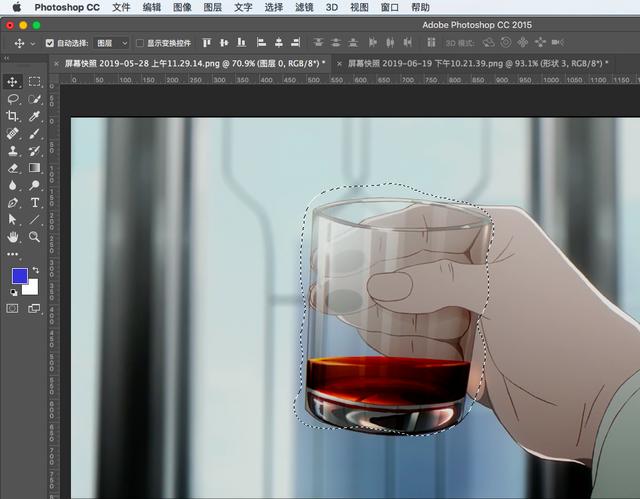Select the History Brush tool

pos(35,151)
